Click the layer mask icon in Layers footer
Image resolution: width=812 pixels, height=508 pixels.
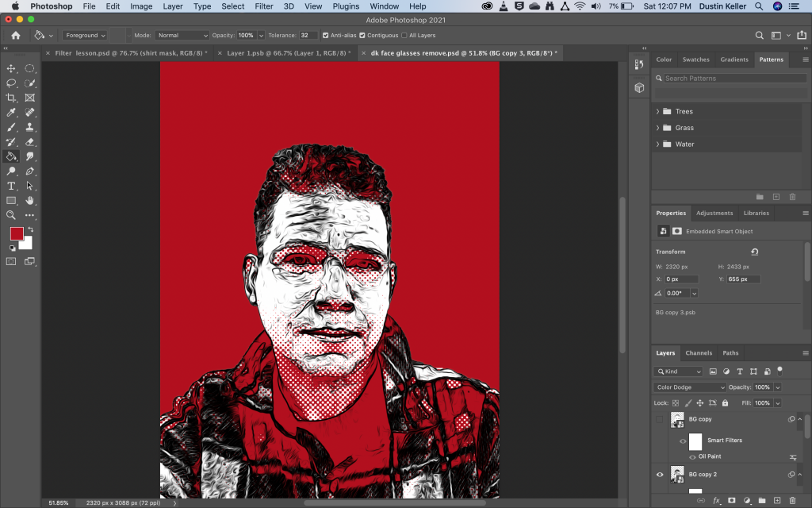pyautogui.click(x=731, y=501)
